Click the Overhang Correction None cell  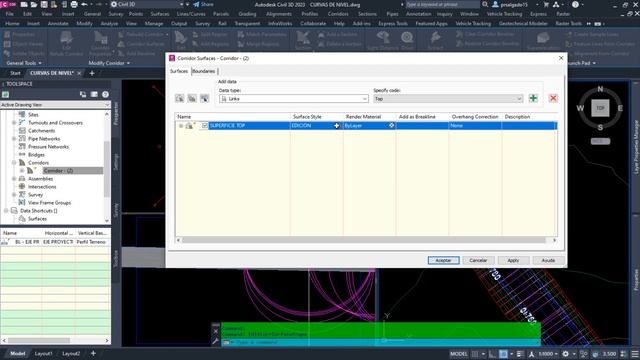tap(475, 126)
